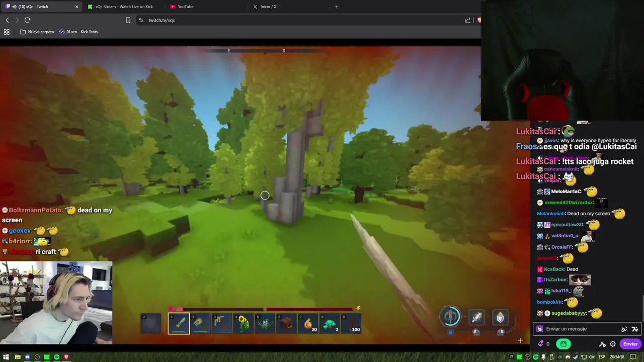Open the site settings icon in address bar
The image size is (644, 362).
click(141, 20)
